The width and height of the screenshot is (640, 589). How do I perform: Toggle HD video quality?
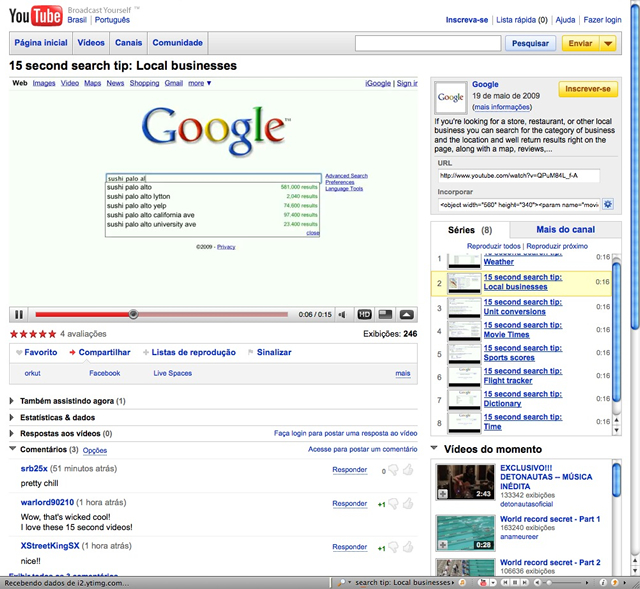point(365,314)
